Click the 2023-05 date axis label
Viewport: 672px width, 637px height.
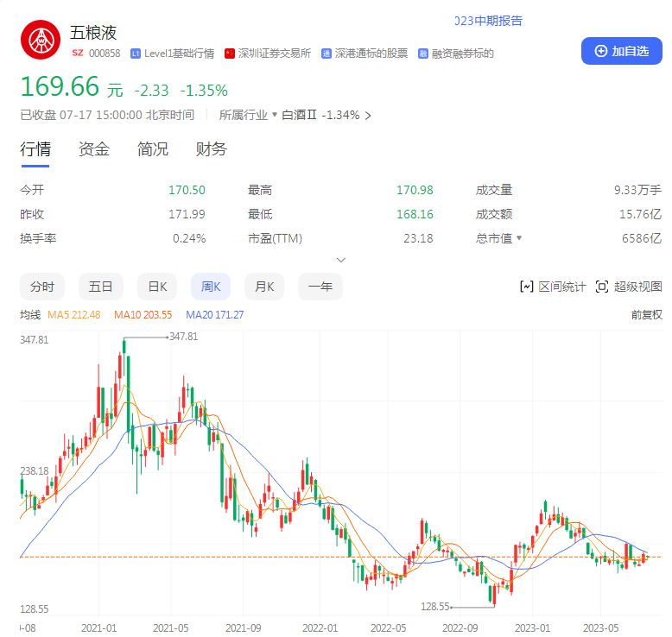click(601, 628)
